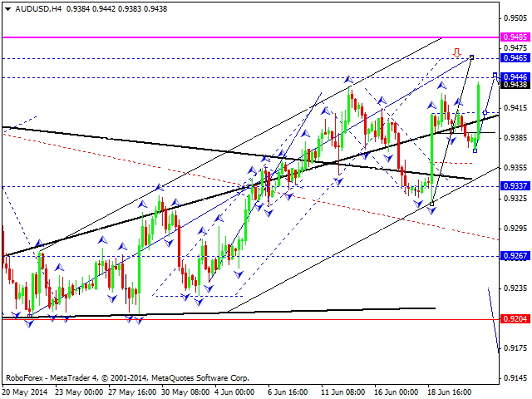Click the square anchor at 0.9465 target
Screen dimensions: 532x399
(x=471, y=57)
